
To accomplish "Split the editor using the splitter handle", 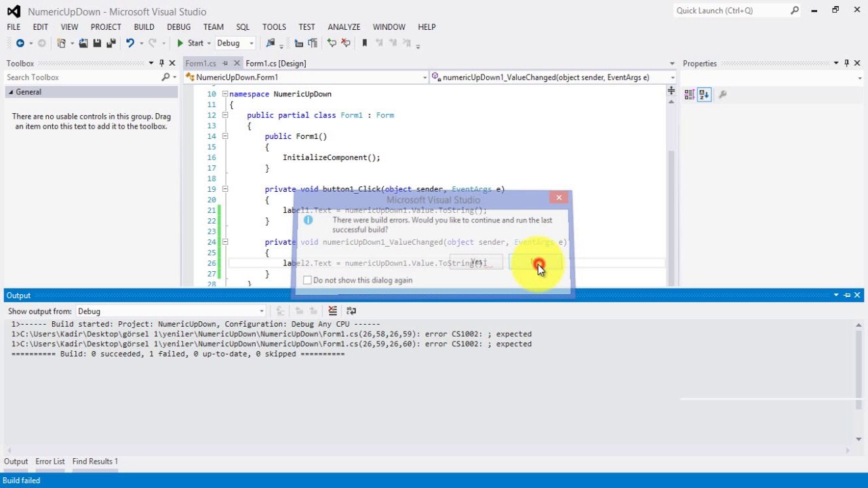I will tap(671, 90).
